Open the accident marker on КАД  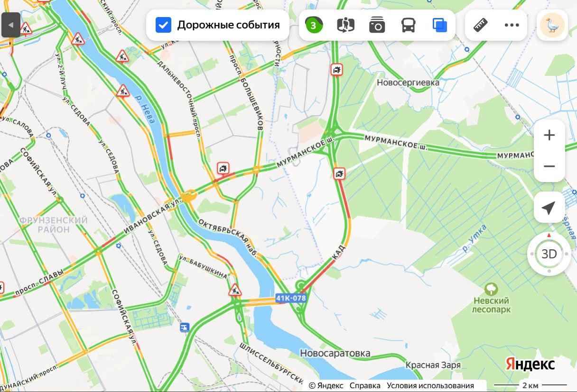339,174
